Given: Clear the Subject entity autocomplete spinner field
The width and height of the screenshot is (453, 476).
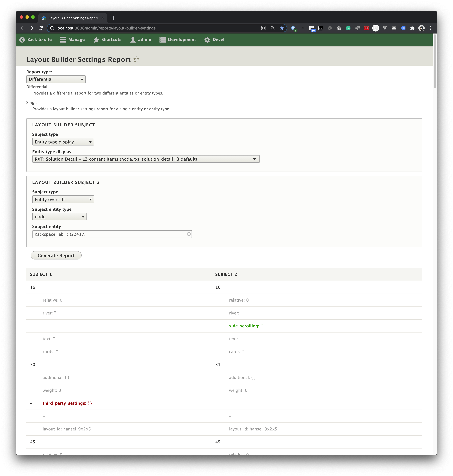Looking at the screenshot, I should (x=189, y=234).
